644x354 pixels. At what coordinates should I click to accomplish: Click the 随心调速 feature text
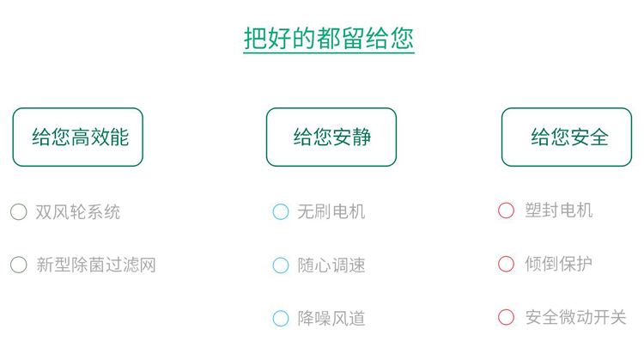point(331,265)
